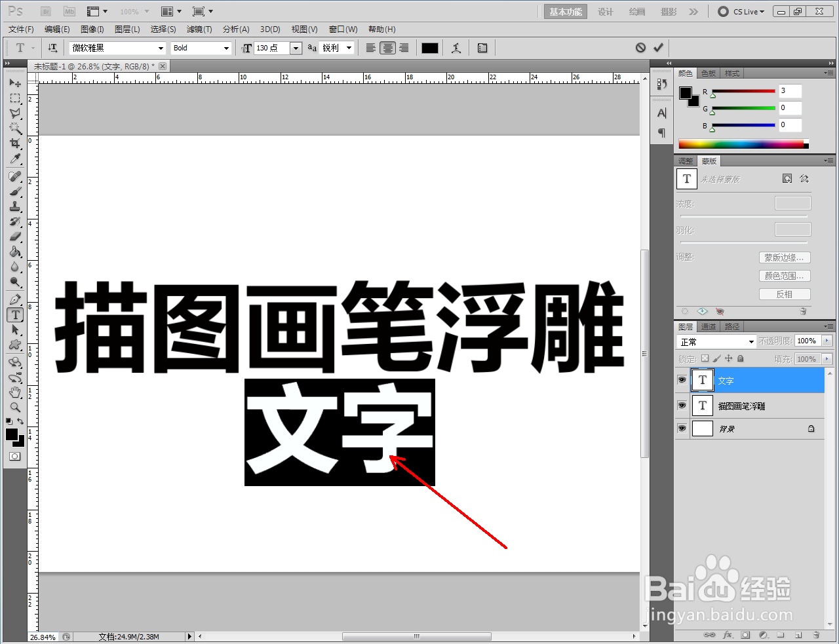Open the 窗口(W) menu
This screenshot has width=839, height=644.
tap(343, 29)
